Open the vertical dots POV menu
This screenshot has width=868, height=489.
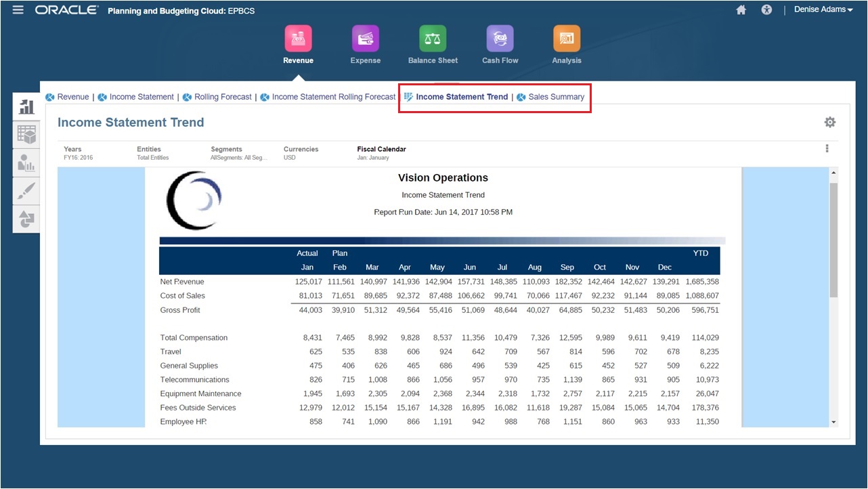tap(827, 148)
